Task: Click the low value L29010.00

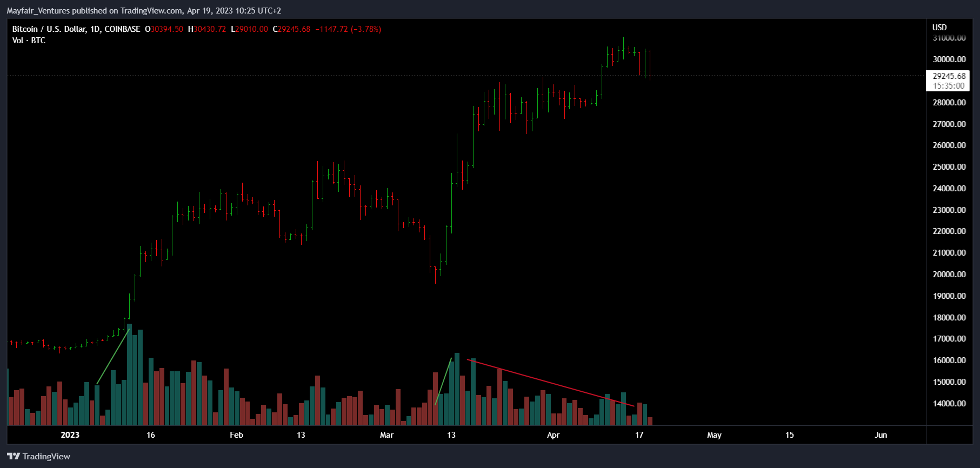Action: coord(249,29)
